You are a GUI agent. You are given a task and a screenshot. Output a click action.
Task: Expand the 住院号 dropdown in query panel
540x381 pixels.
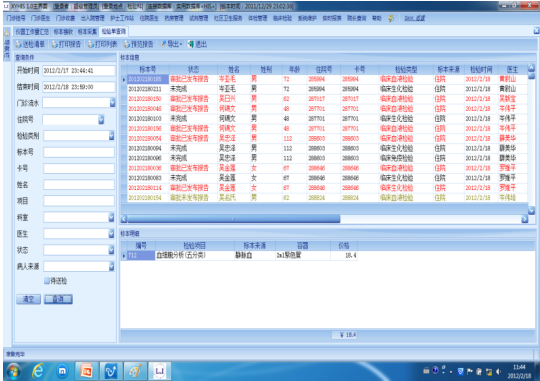click(x=101, y=120)
